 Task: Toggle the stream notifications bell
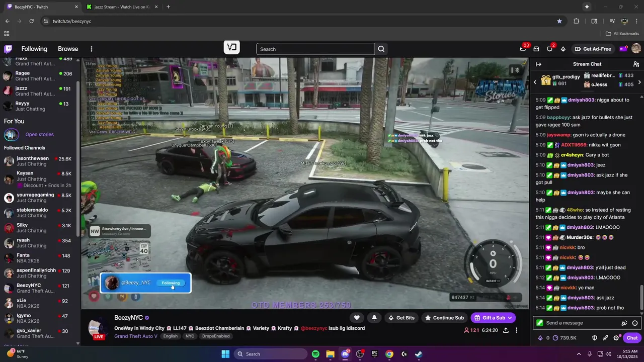(374, 318)
